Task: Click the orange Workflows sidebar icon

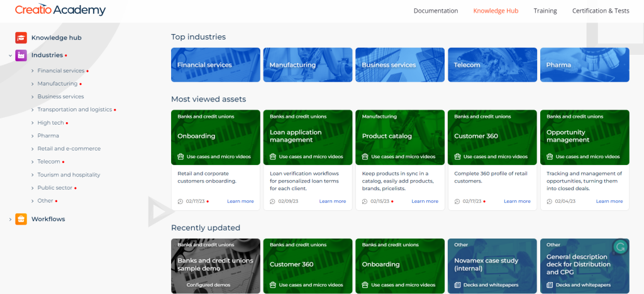Action: click(21, 219)
